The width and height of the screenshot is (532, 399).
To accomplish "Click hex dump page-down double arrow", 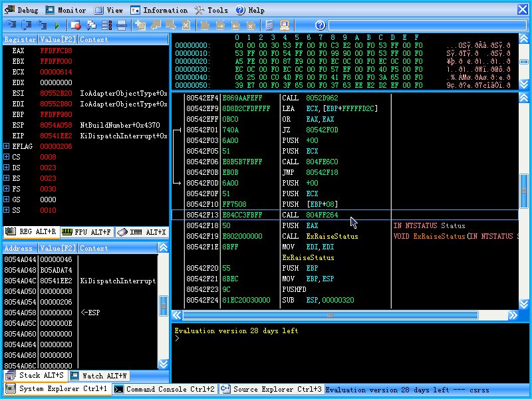I will pyautogui.click(x=524, y=84).
